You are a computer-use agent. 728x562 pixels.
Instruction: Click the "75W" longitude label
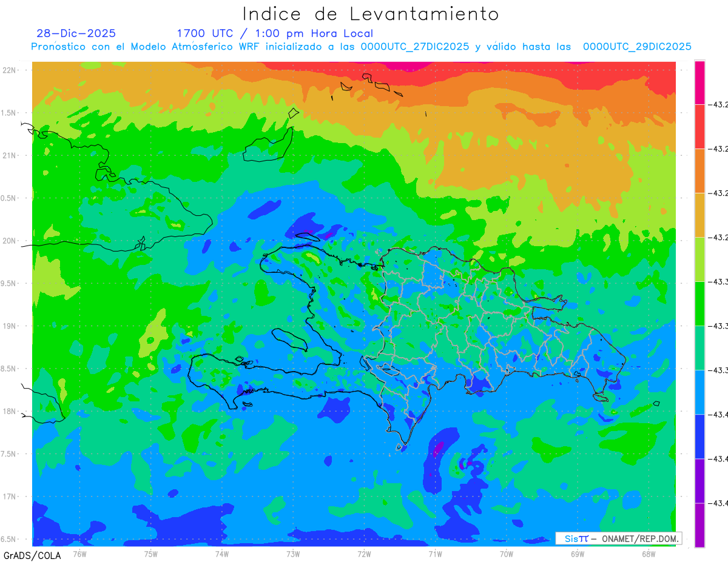[x=150, y=554]
